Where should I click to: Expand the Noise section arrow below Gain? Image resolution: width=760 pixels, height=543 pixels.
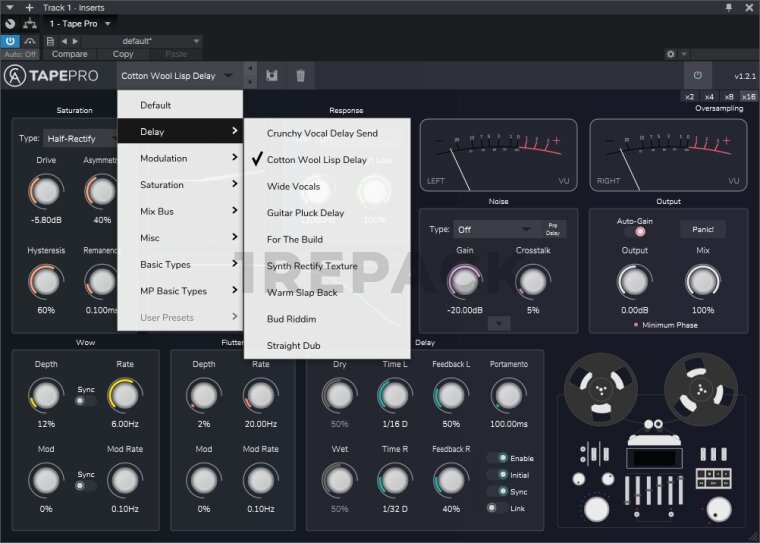(x=498, y=322)
